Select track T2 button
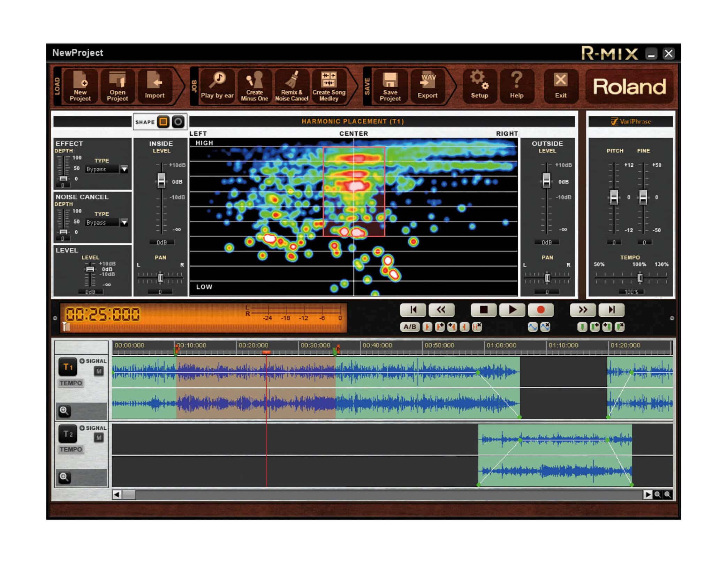This screenshot has height=564, width=728. tap(68, 434)
